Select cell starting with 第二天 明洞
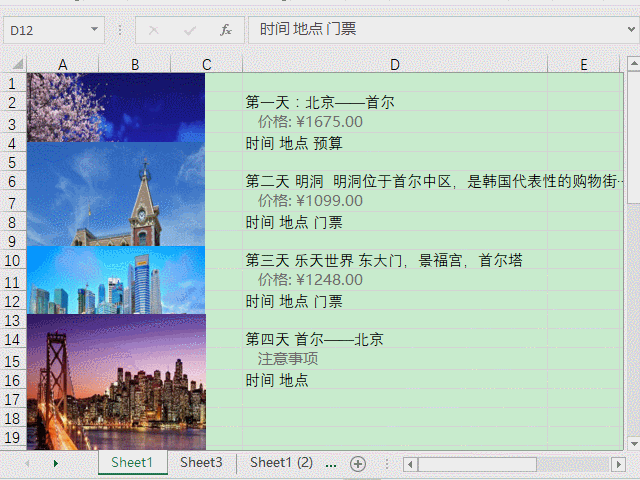Screen dimensions: 640x480 tap(395, 181)
